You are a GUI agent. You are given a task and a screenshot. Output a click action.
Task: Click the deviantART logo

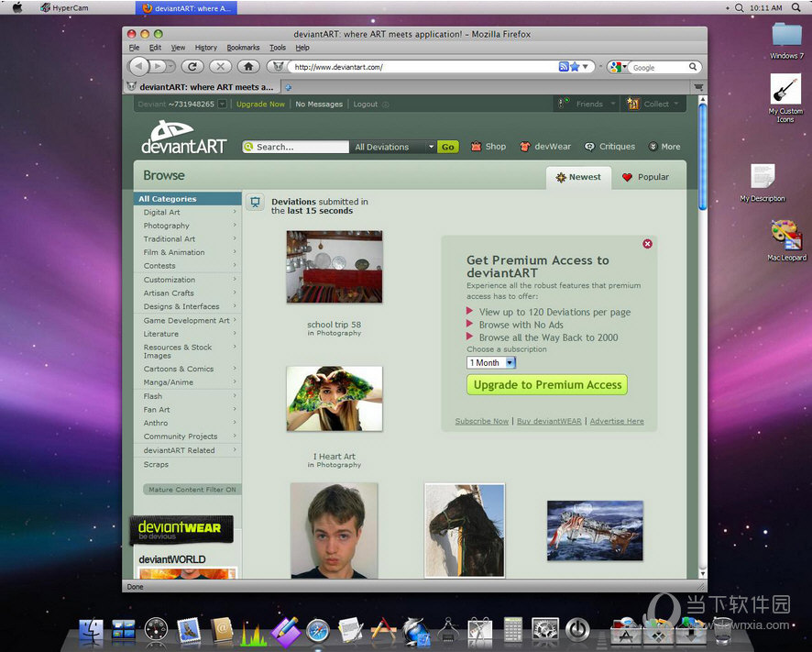(x=183, y=138)
